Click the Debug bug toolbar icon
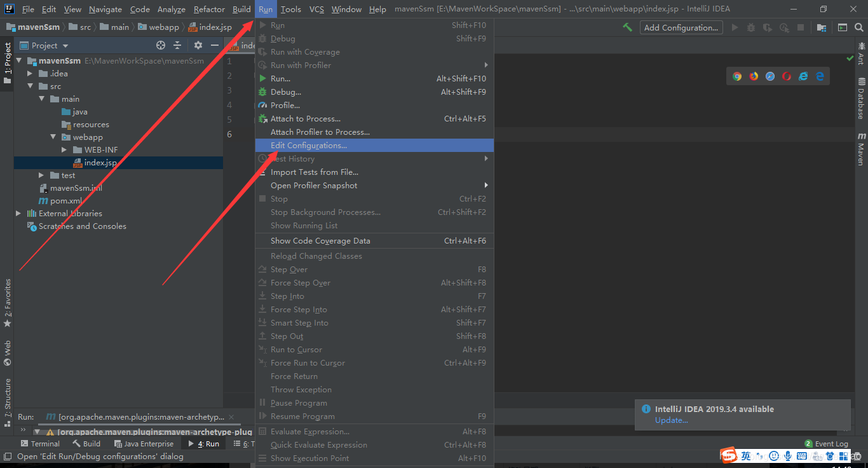This screenshot has width=868, height=468. [x=751, y=27]
